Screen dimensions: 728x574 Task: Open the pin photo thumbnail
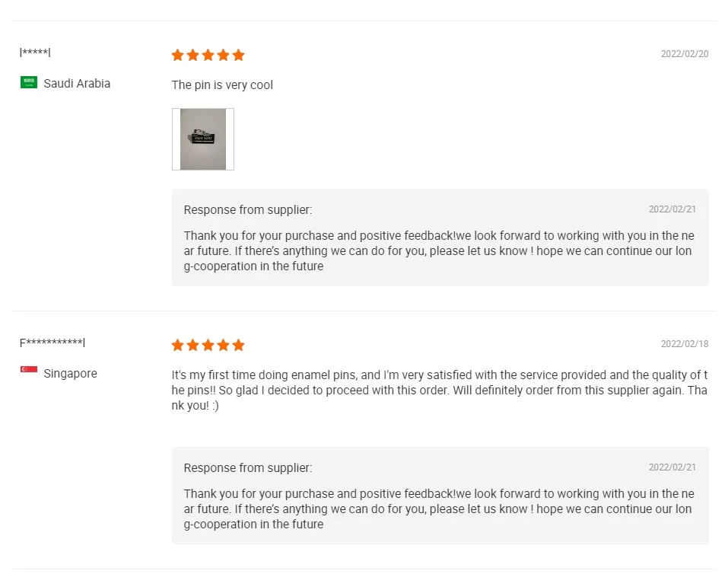(203, 139)
